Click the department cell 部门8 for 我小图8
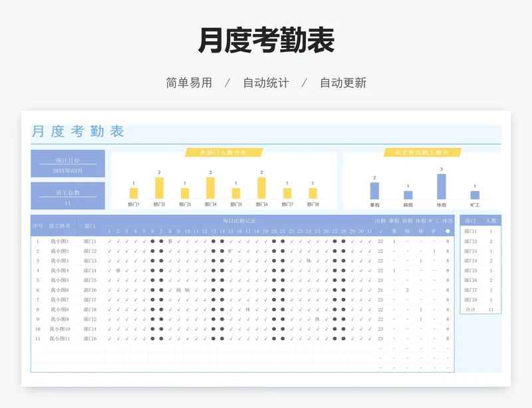Image resolution: width=532 pixels, height=408 pixels. (90, 309)
